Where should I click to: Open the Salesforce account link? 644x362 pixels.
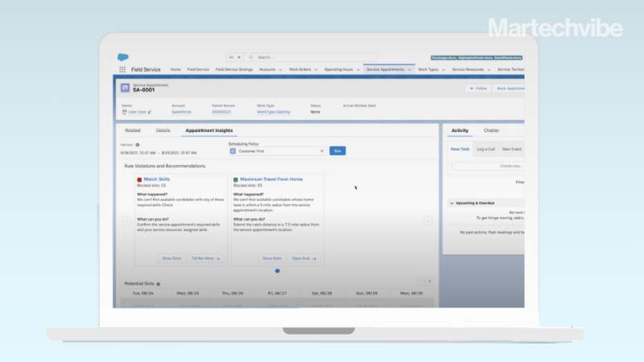tap(181, 112)
